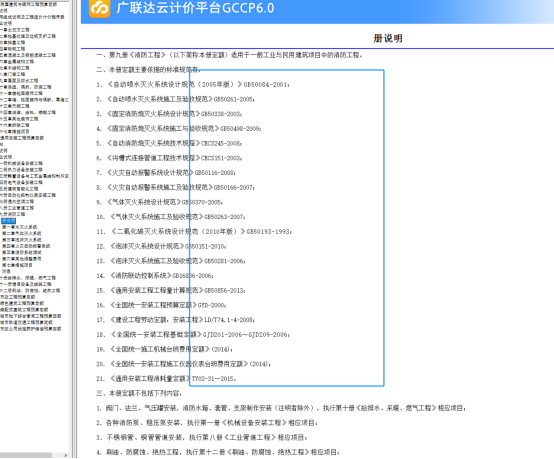
Task: Select 六章金属结构工程 tree item
Action: click(17, 61)
